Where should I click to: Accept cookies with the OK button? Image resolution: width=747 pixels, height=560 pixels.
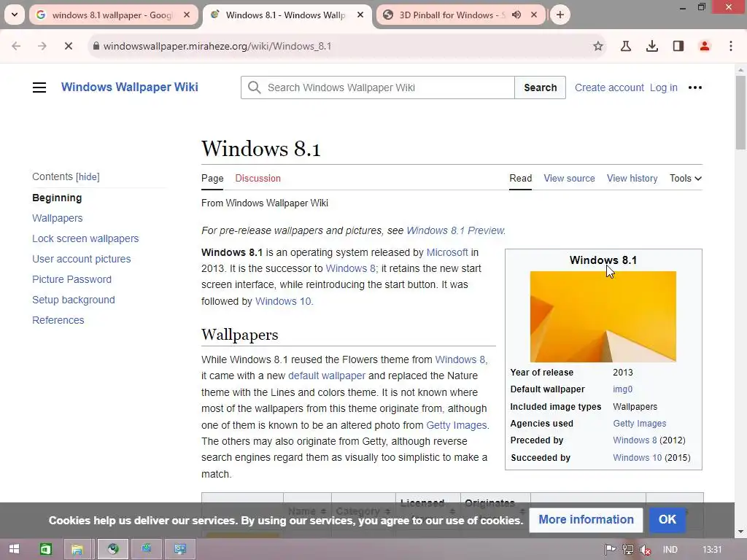pyautogui.click(x=667, y=519)
